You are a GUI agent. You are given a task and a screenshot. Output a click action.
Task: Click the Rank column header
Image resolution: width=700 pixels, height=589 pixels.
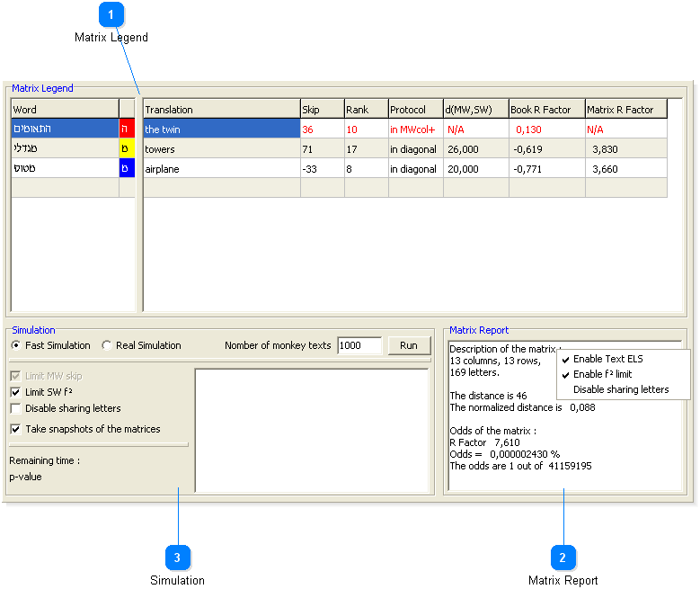coord(365,110)
